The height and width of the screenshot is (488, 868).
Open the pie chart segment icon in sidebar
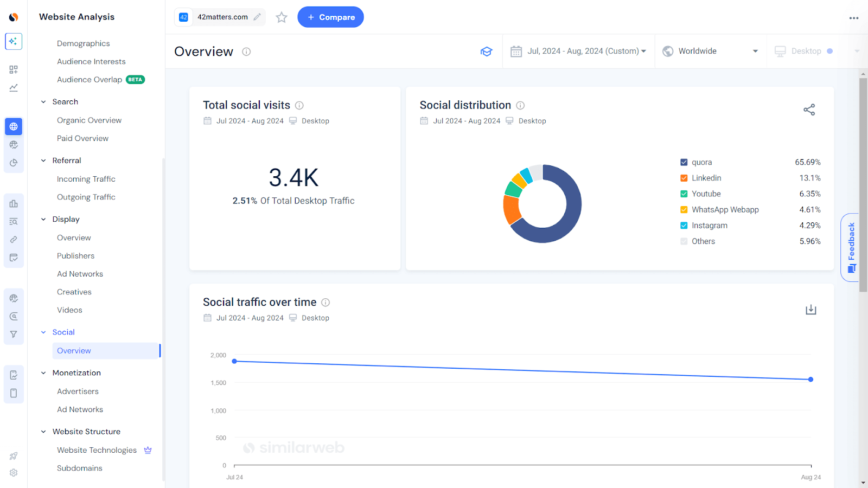coord(14,163)
